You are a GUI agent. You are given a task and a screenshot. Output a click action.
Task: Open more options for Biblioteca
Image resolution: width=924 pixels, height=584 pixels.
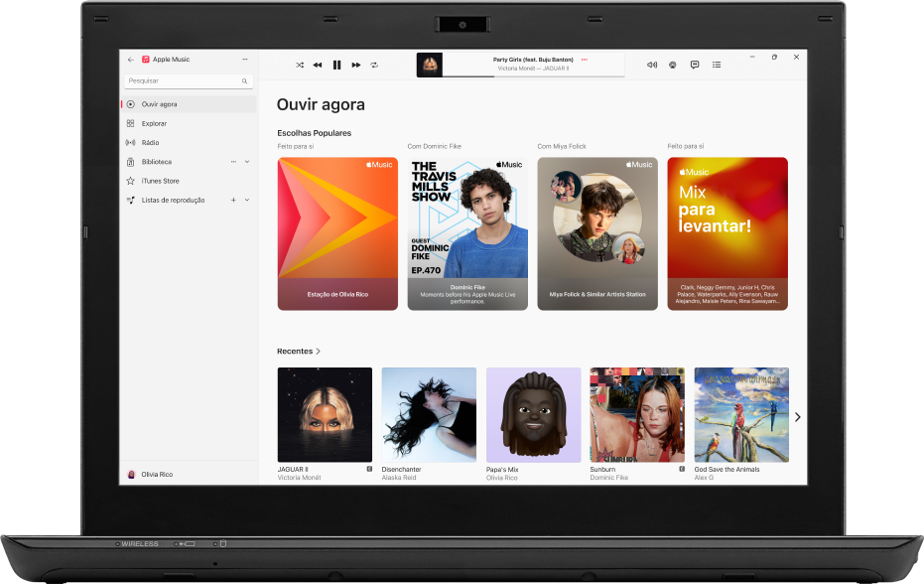(x=235, y=162)
